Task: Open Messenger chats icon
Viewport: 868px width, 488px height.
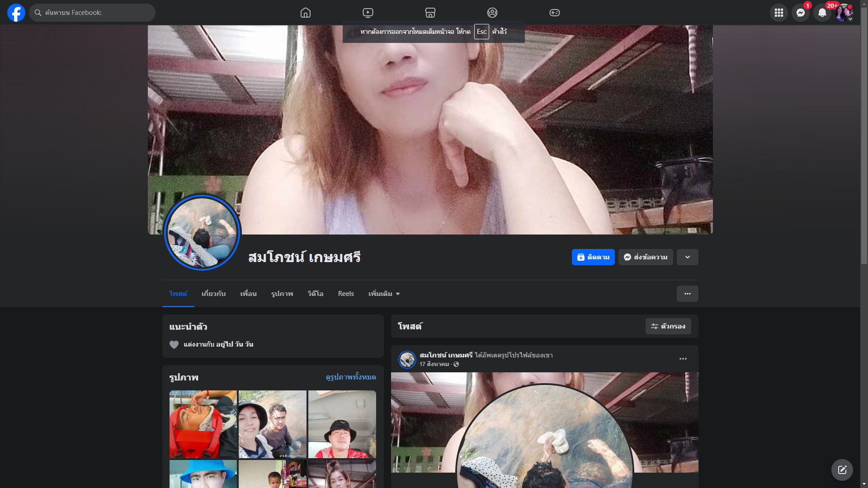Action: 800,13
